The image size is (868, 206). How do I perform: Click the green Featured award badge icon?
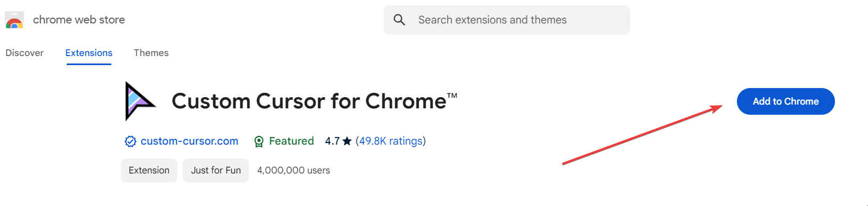tap(259, 141)
